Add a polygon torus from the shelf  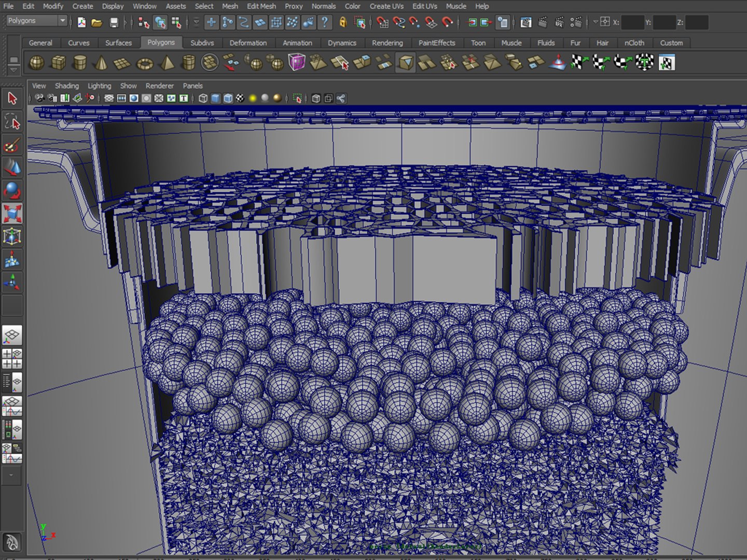click(145, 63)
